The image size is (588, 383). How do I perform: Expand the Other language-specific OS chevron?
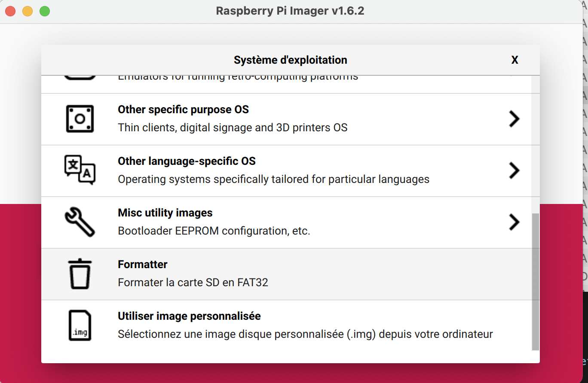pyautogui.click(x=514, y=170)
